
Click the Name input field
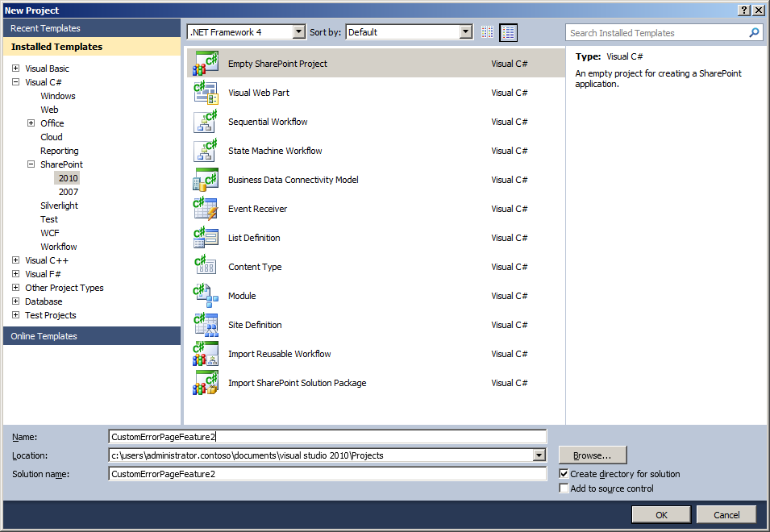pos(327,437)
